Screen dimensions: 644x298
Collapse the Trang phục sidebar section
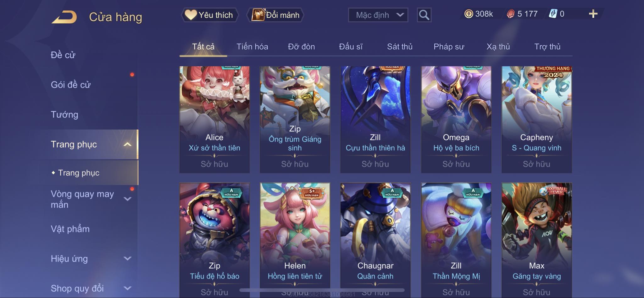pyautogui.click(x=127, y=144)
